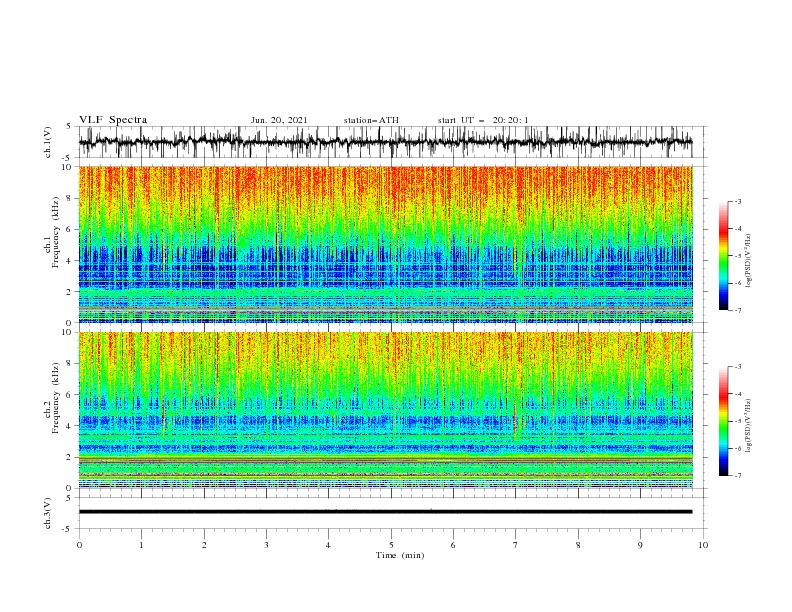Viewport: 792px width, 612px height.
Task: Click the ch.1 "Frequency (kHz)" axis label
Action: click(56, 232)
